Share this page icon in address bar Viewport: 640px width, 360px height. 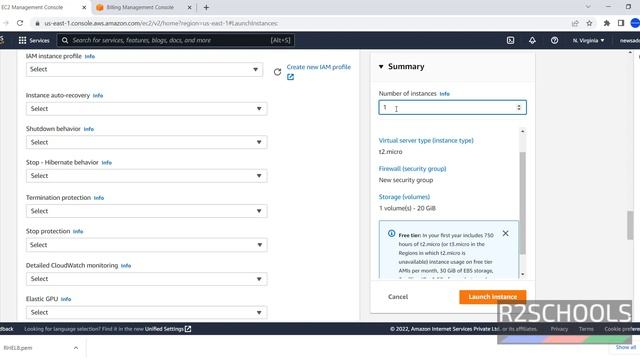tap(575, 23)
